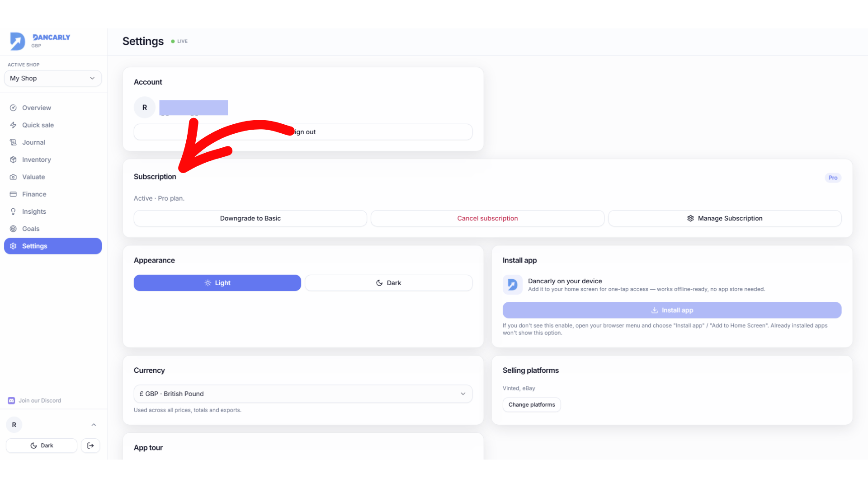The width and height of the screenshot is (868, 488).
Task: Open the Join our Discord link
Action: 34,401
